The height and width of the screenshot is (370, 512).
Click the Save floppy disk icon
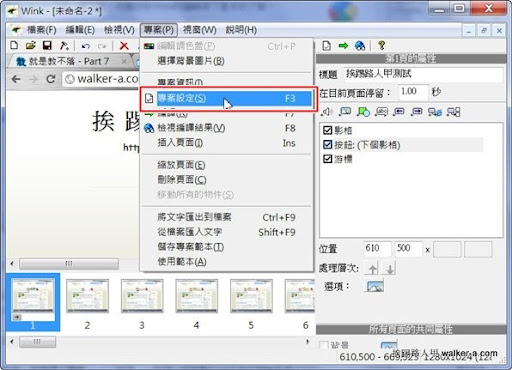click(x=47, y=45)
